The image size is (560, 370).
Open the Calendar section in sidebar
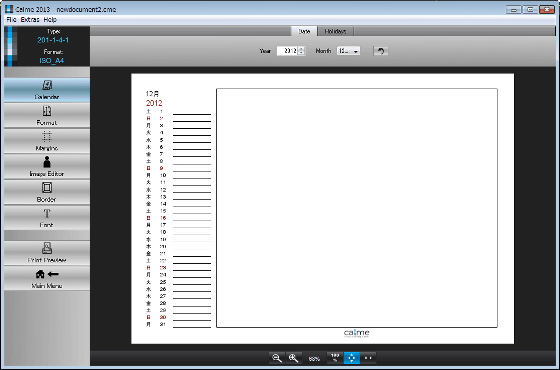tap(47, 90)
